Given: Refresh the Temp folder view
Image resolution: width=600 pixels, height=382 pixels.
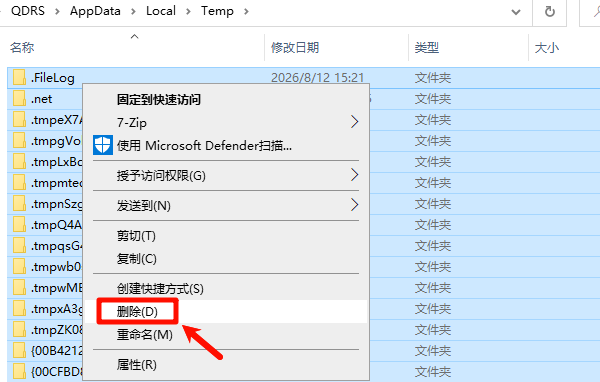Looking at the screenshot, I should (550, 11).
